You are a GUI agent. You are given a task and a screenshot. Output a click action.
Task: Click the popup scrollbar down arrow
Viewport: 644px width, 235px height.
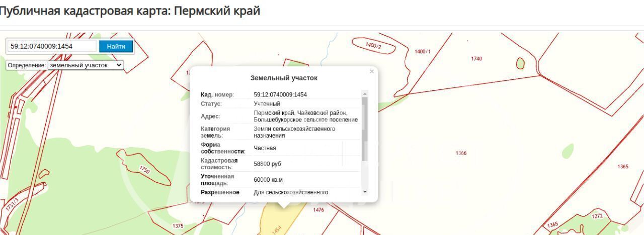click(x=365, y=192)
